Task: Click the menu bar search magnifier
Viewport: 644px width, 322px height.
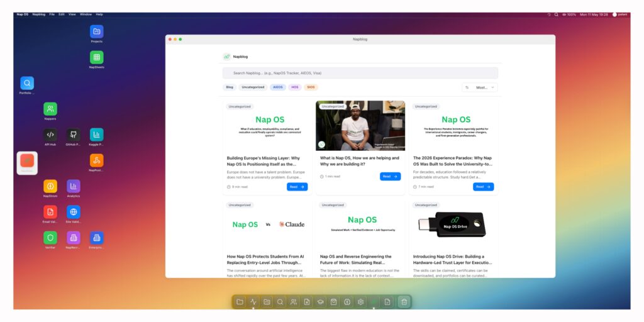Action: tap(556, 14)
